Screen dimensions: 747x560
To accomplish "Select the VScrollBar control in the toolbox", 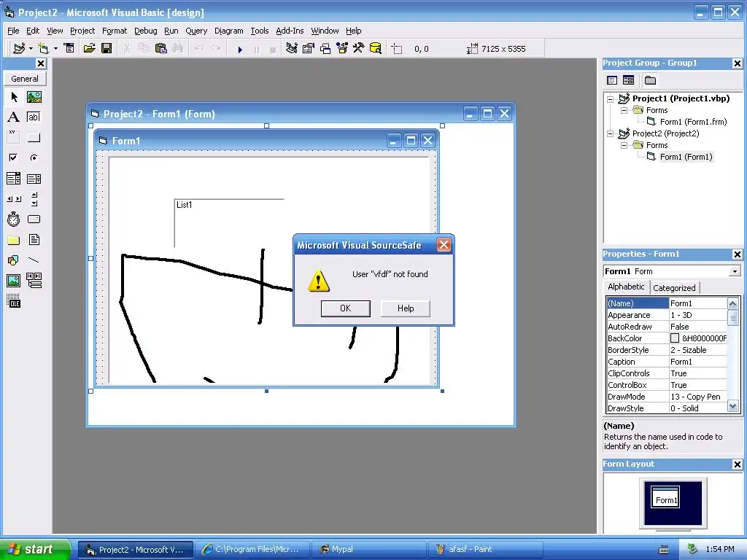I will click(34, 199).
